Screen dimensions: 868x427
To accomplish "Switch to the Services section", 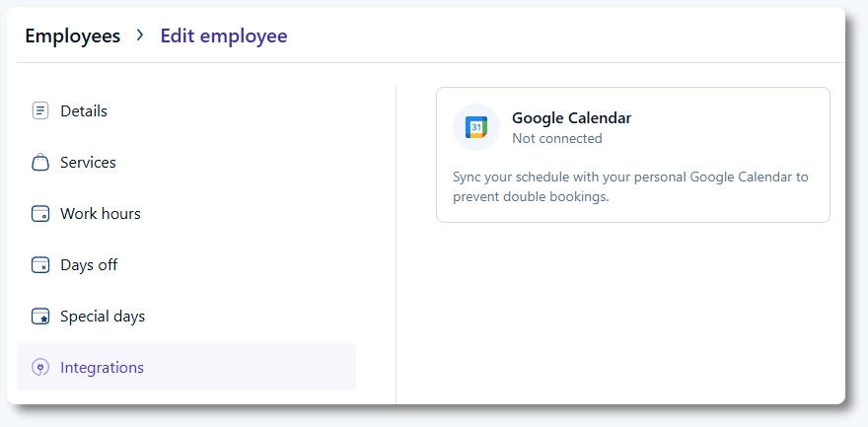I will click(88, 163).
